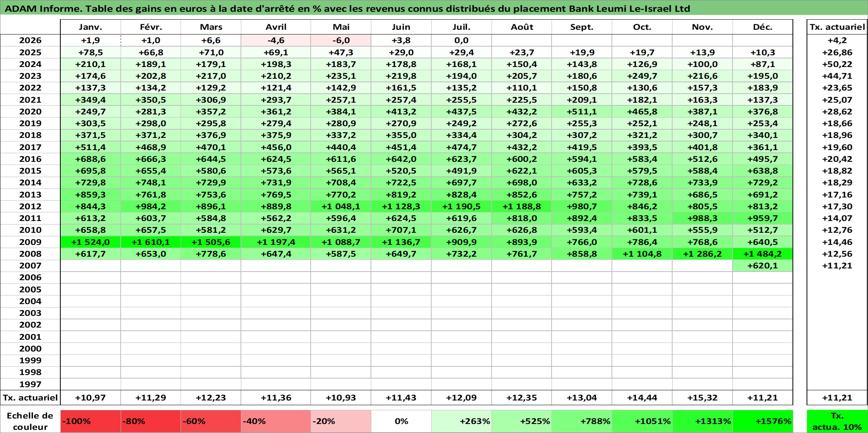Click the +748,1 cell in 2014
868x433 pixels.
(151, 183)
